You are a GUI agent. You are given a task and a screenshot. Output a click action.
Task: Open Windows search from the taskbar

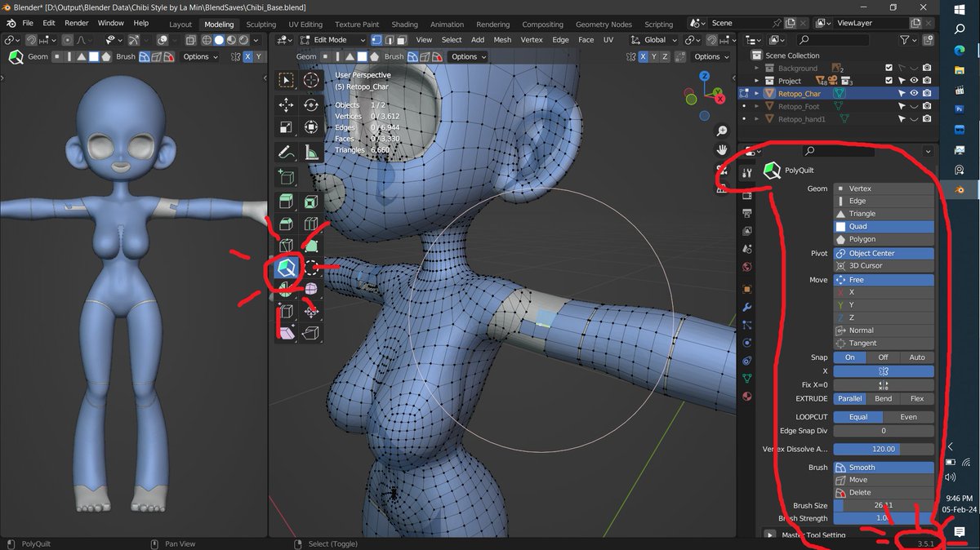point(960,28)
